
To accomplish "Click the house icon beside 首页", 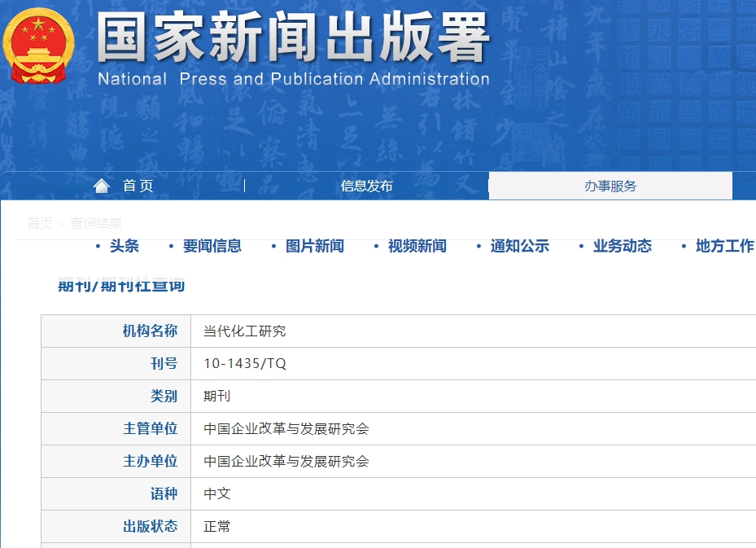I will (102, 186).
